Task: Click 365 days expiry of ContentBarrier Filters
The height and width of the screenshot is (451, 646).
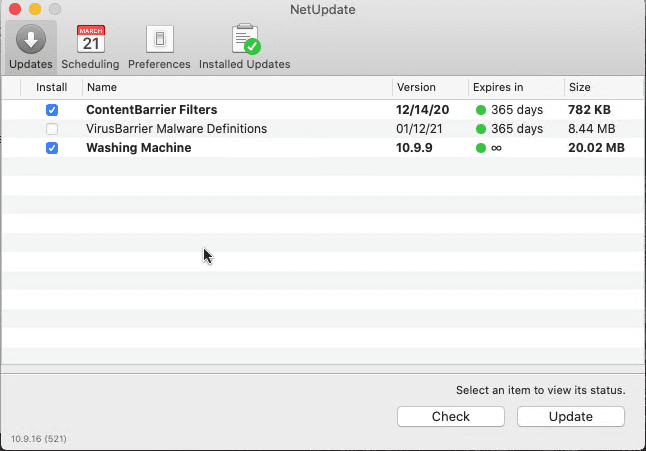Action: point(517,110)
